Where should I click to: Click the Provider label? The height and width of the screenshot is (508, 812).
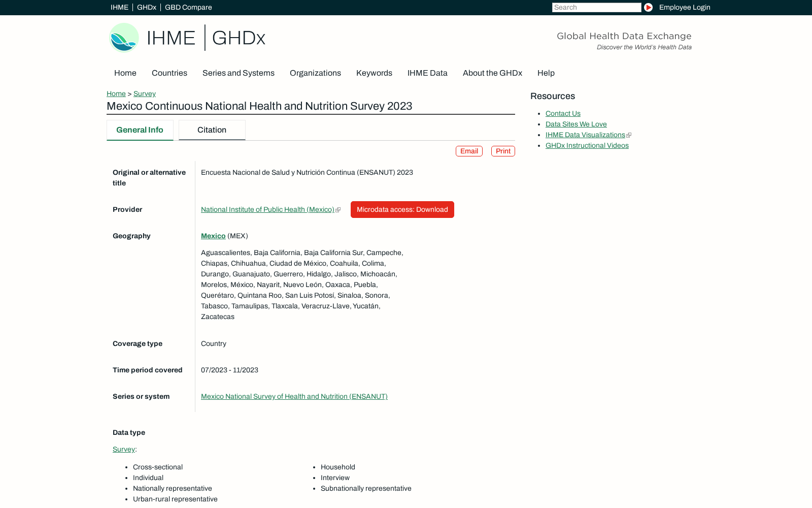[127, 209]
